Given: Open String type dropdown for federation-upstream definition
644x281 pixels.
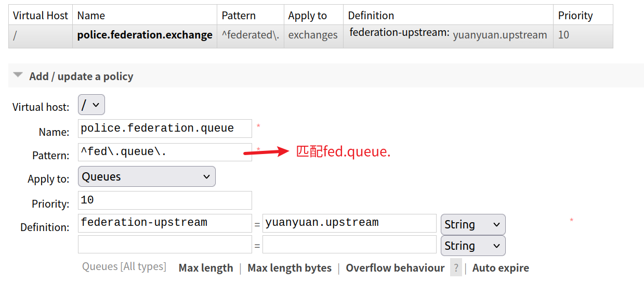Looking at the screenshot, I should [x=473, y=224].
